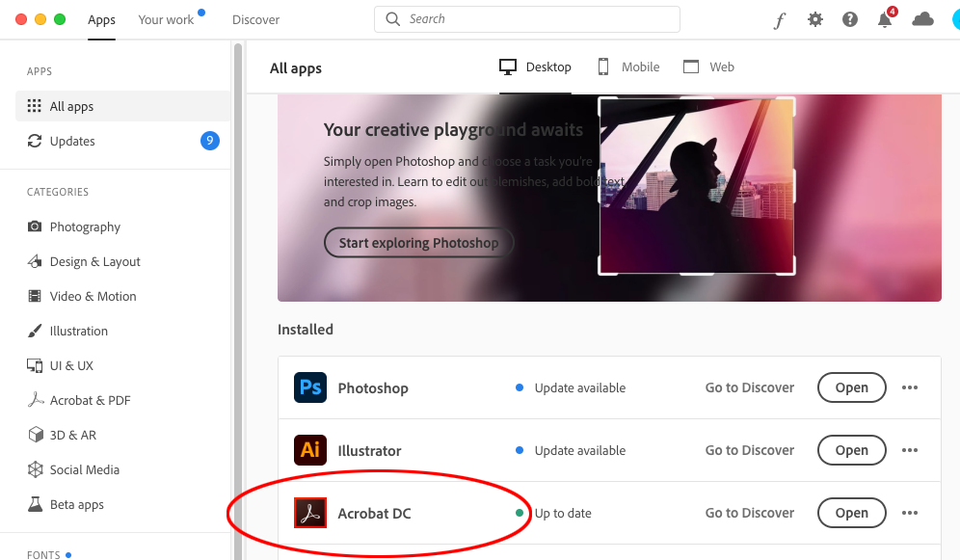Open Updates in sidebar

[122, 141]
